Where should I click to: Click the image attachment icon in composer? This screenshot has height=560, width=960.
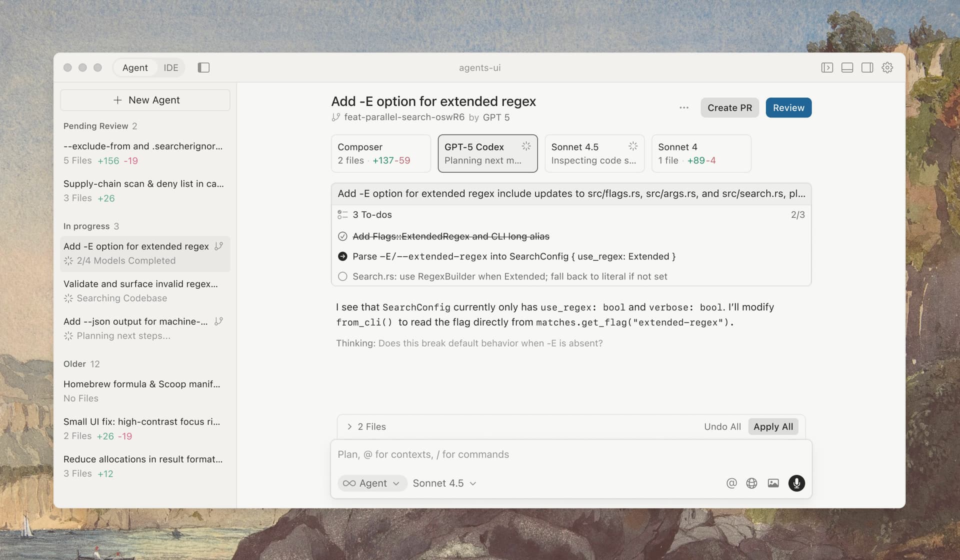pos(773,483)
